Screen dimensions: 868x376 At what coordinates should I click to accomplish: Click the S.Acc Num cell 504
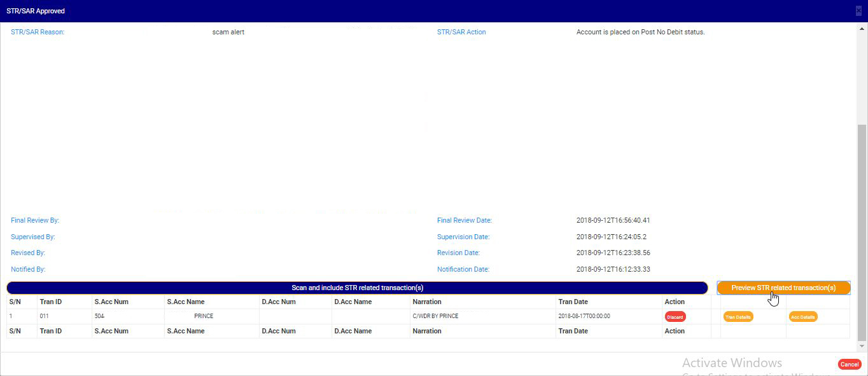click(x=99, y=316)
